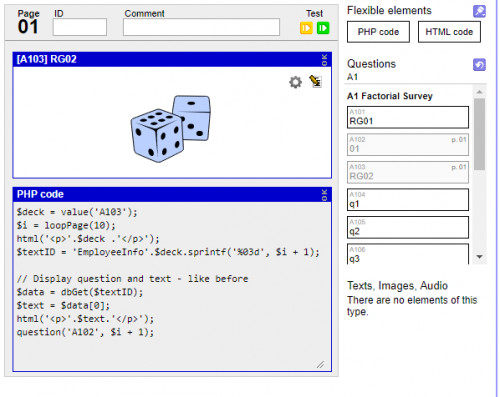Viewport: 500px width, 397px height.
Task: Click the line "question('A102', $i + 1);"
Action: click(85, 332)
